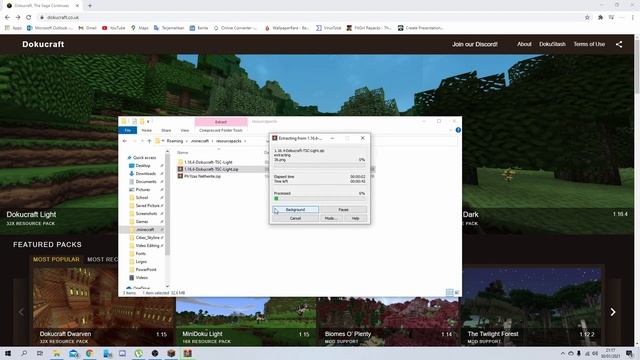
Task: Open taskbar search magnifier
Action: [x=24, y=353]
